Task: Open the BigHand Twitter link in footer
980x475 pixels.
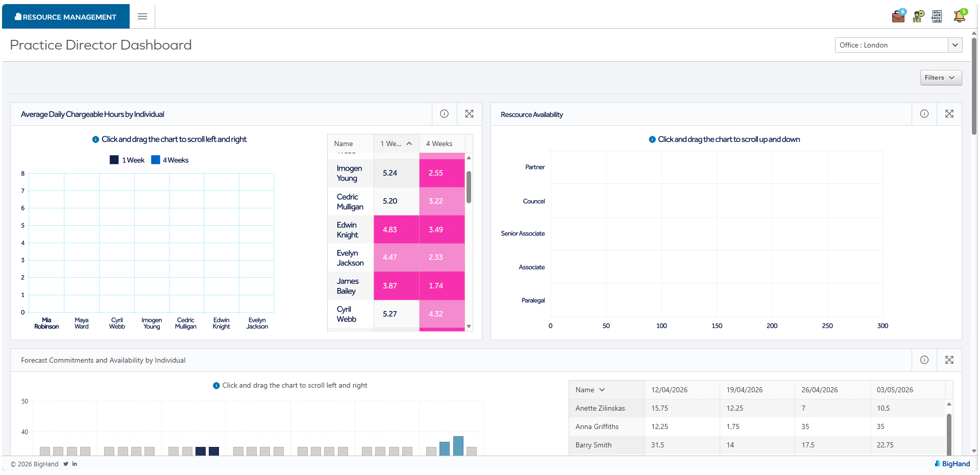Action: (66, 464)
